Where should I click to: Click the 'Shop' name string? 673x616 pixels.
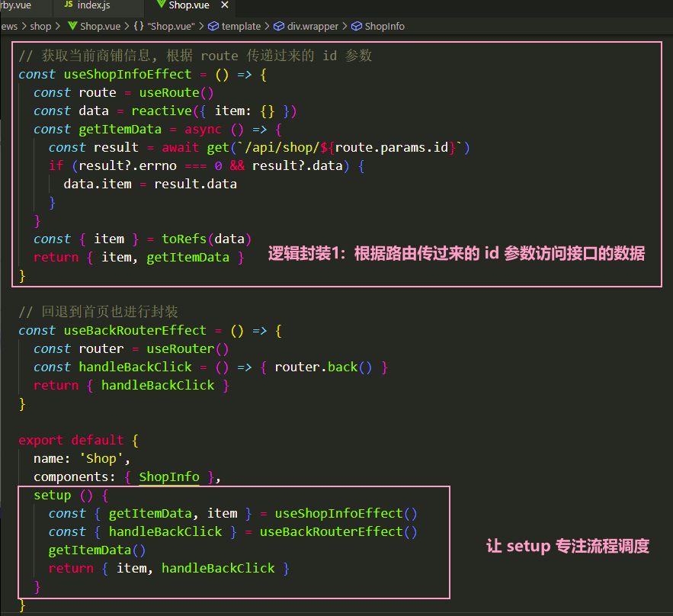tap(101, 458)
